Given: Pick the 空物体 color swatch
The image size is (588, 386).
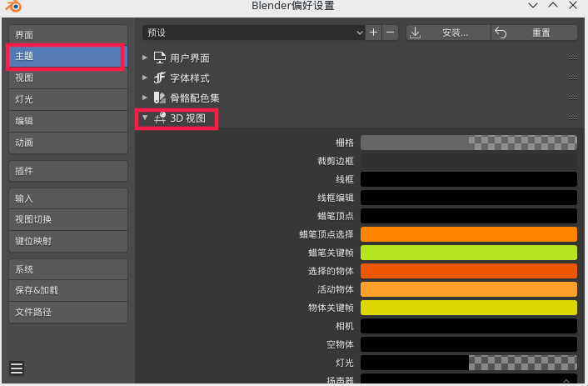Looking at the screenshot, I should pos(469,344).
